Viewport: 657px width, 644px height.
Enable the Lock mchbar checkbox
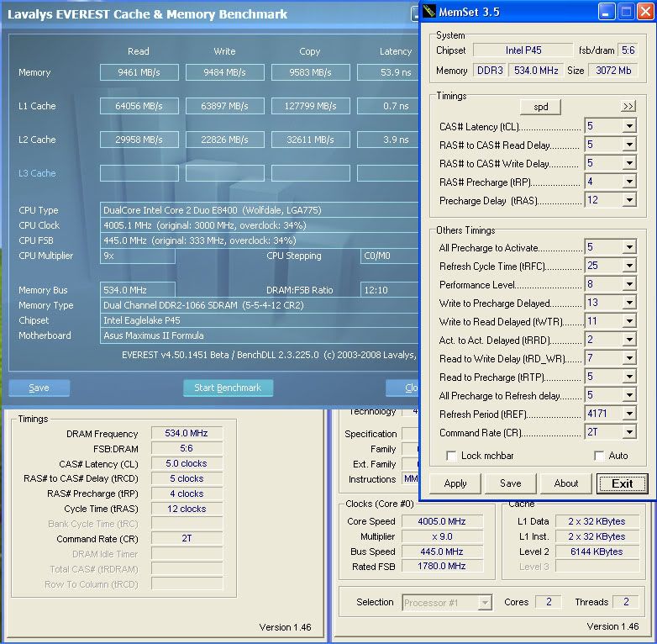click(451, 456)
